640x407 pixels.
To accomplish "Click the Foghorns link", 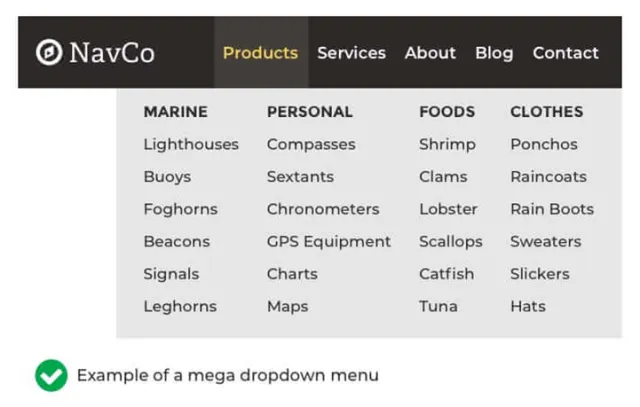I will (x=180, y=209).
